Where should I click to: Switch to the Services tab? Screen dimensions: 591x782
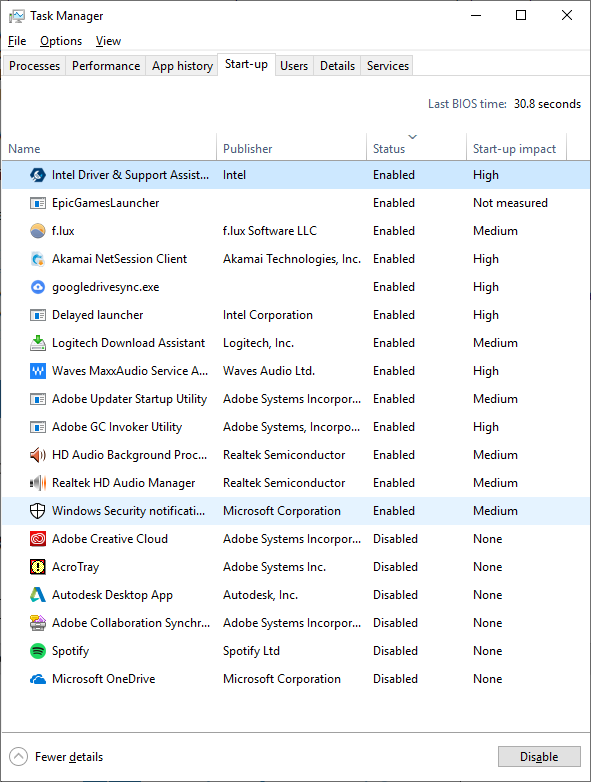click(388, 66)
